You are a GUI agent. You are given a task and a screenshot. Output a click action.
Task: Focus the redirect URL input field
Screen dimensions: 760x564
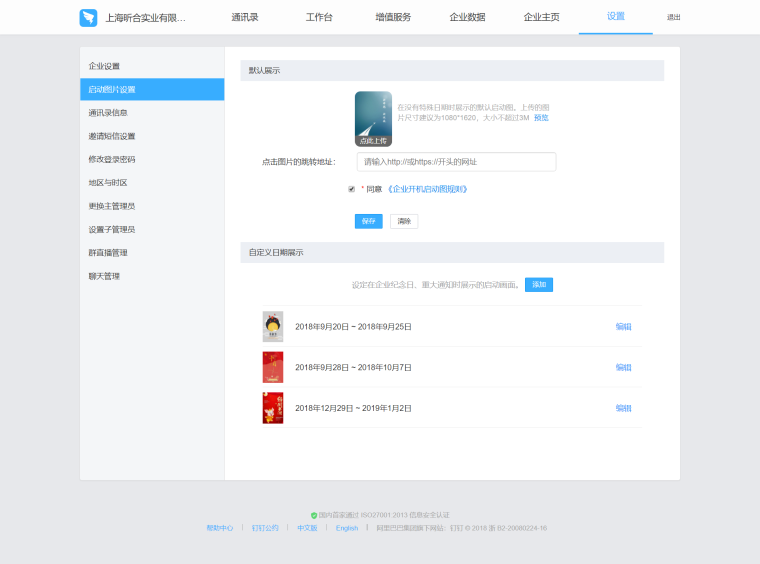point(456,161)
